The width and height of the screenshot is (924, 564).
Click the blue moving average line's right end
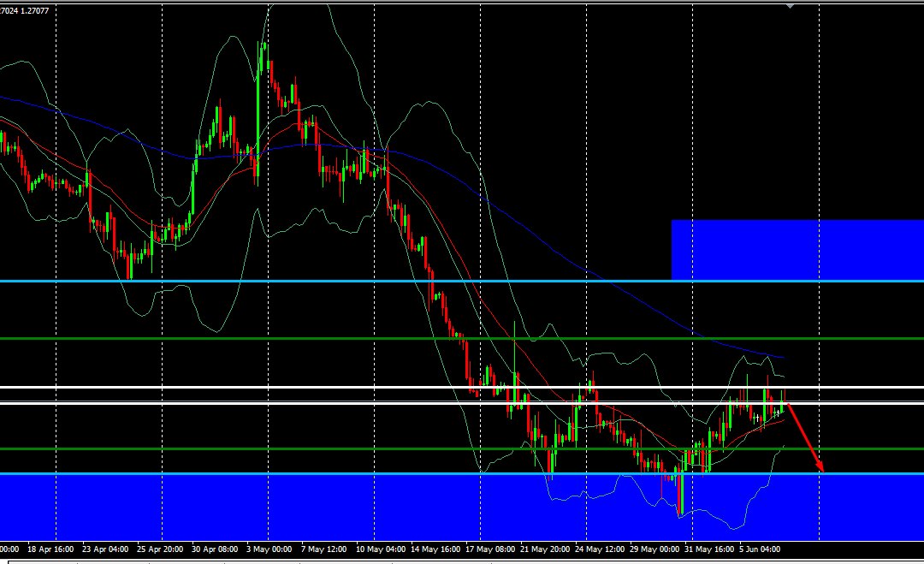tap(782, 357)
